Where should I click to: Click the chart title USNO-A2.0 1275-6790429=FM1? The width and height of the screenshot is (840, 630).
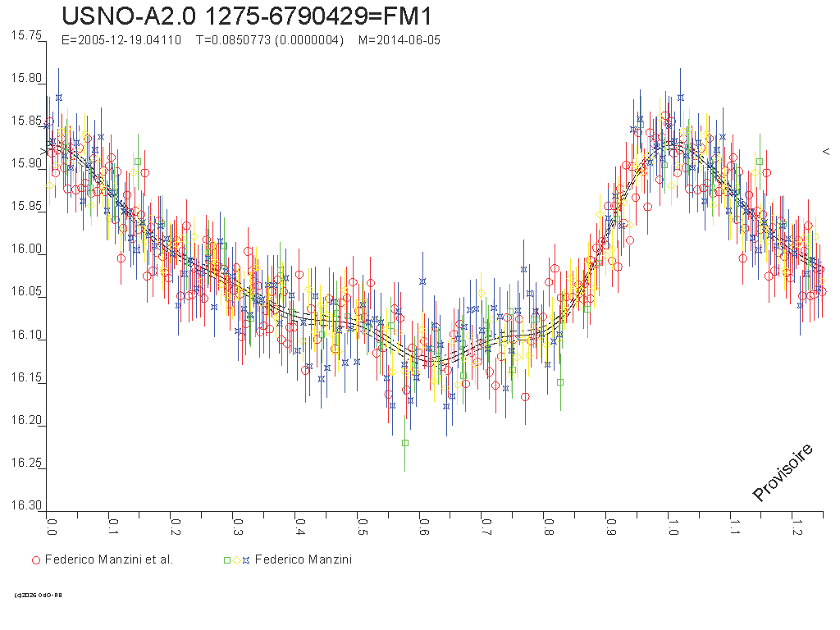[246, 16]
